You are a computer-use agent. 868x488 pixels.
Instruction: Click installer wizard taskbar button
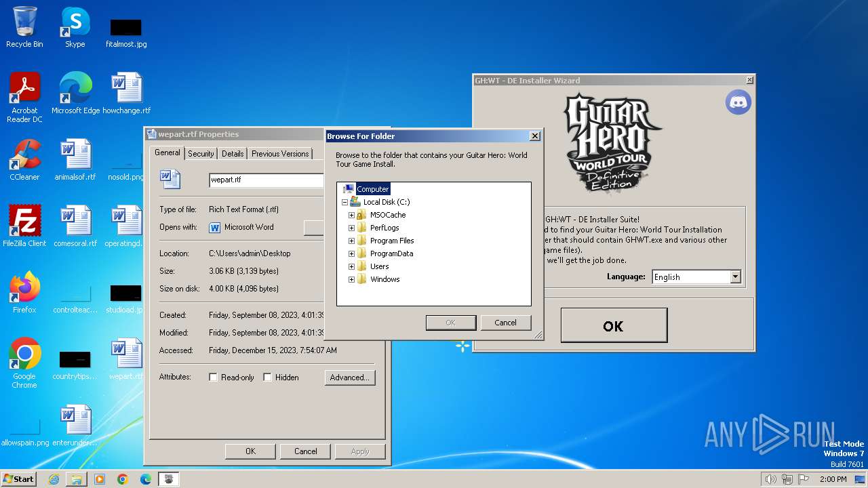[169, 479]
